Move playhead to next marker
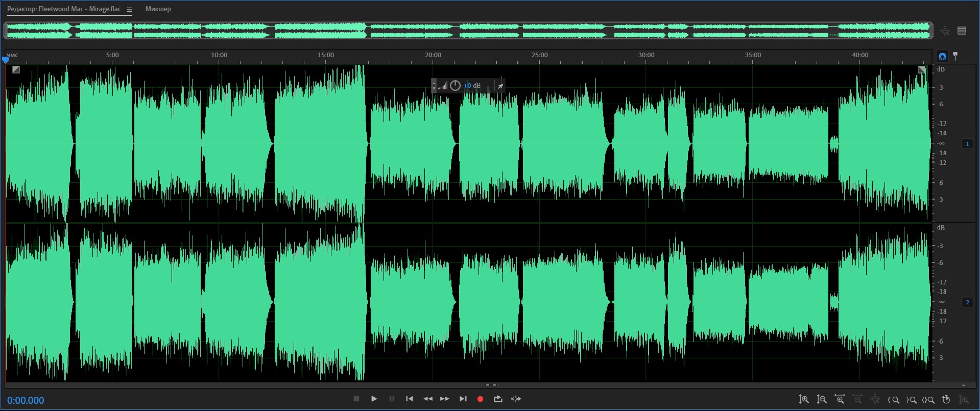The width and height of the screenshot is (980, 411). click(x=463, y=399)
